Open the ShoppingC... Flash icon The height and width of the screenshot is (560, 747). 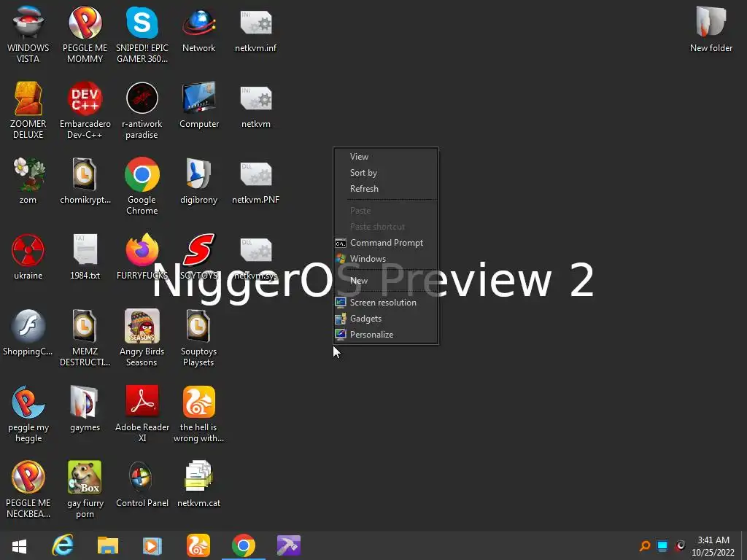pyautogui.click(x=28, y=332)
